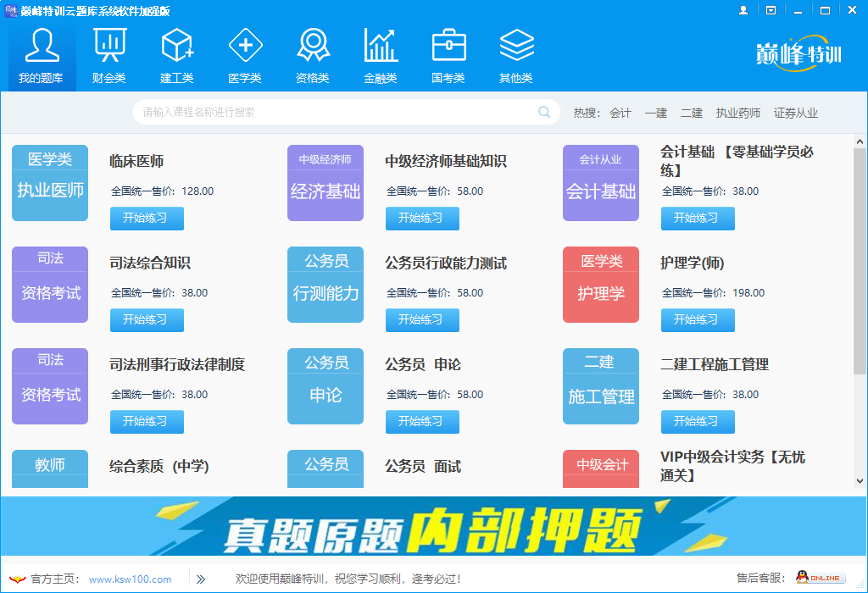Click the vertical scrollbar thumb
Viewport: 868px width, 593px height.
pos(860,261)
